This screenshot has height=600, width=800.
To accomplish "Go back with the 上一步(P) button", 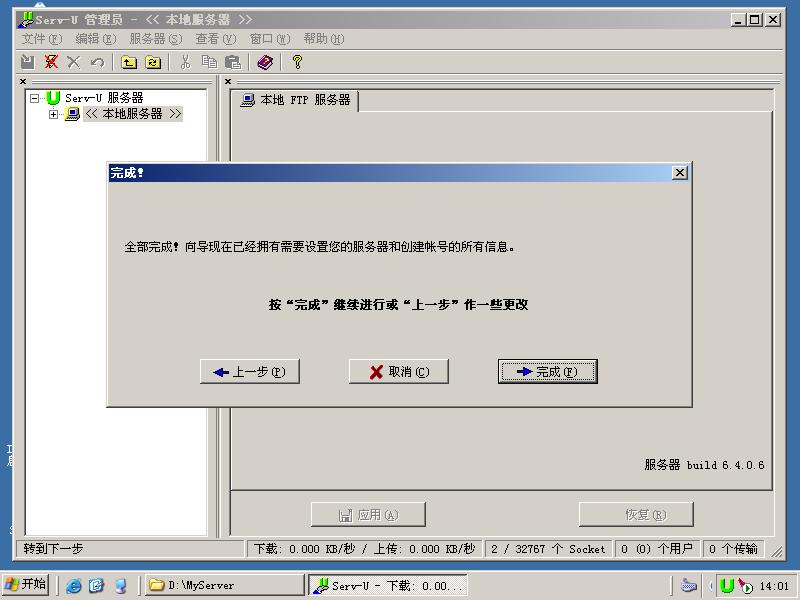I will (249, 371).
